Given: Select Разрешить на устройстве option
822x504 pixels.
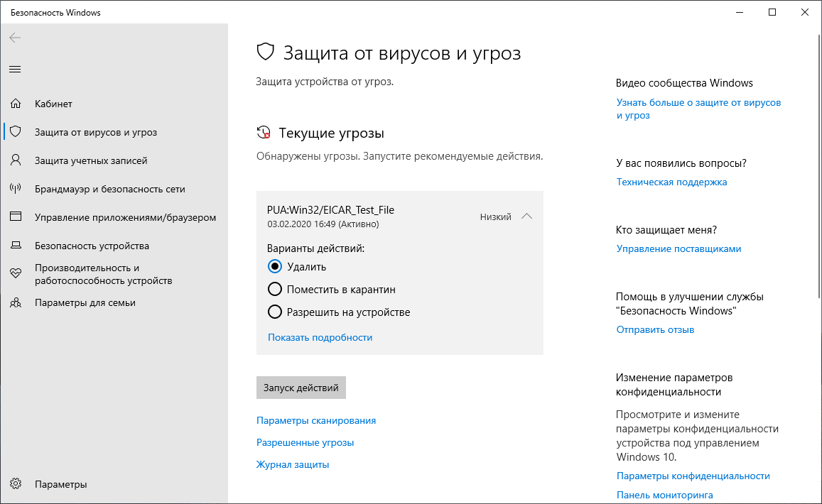Looking at the screenshot, I should 274,312.
